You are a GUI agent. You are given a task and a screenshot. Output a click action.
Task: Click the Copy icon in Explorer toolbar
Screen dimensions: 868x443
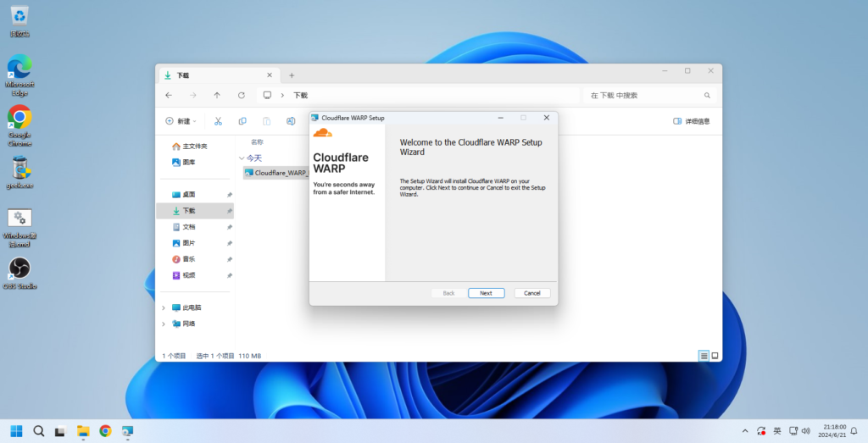tap(242, 121)
